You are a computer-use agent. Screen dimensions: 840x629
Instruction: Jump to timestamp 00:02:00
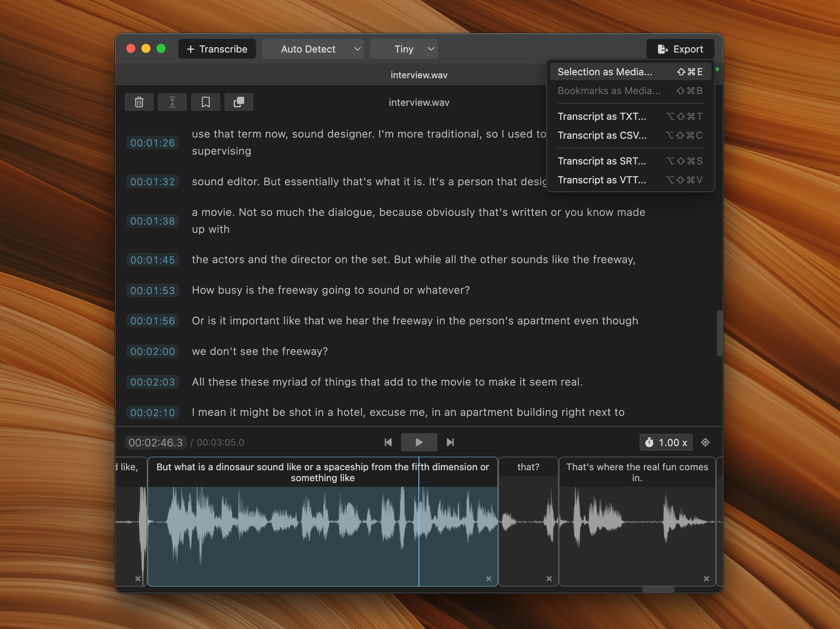tap(153, 352)
